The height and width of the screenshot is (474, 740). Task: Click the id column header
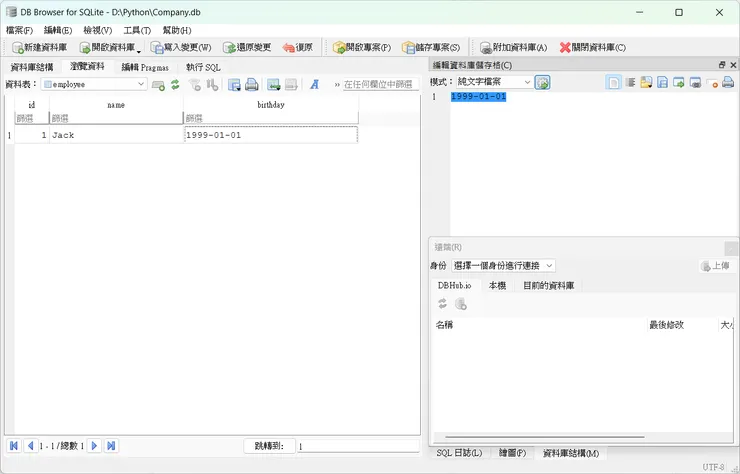point(32,104)
